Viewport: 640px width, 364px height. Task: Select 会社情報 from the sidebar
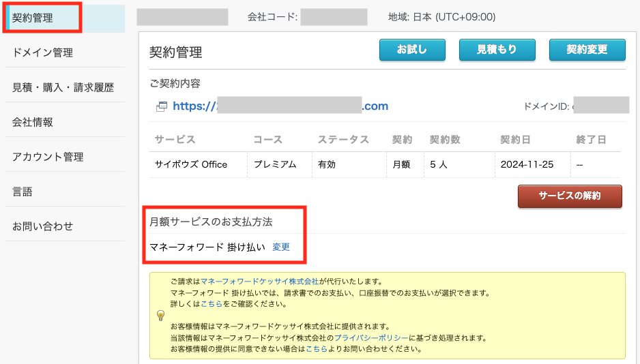[33, 122]
